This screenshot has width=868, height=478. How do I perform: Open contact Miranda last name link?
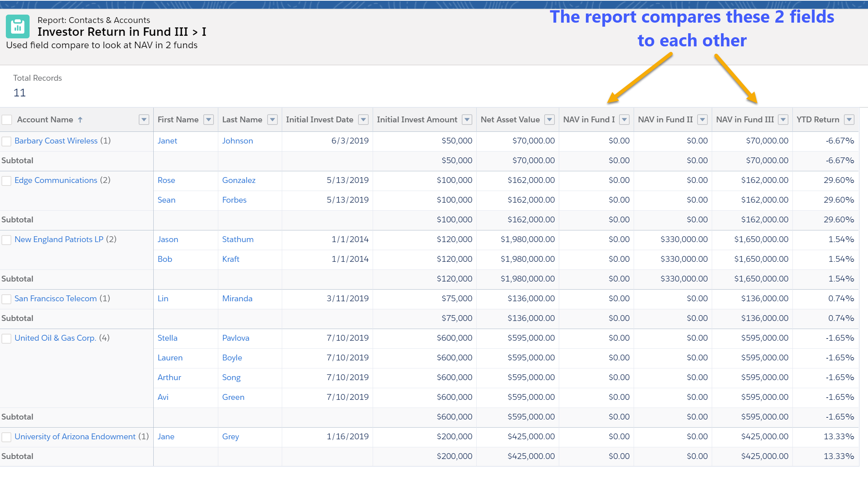(237, 299)
